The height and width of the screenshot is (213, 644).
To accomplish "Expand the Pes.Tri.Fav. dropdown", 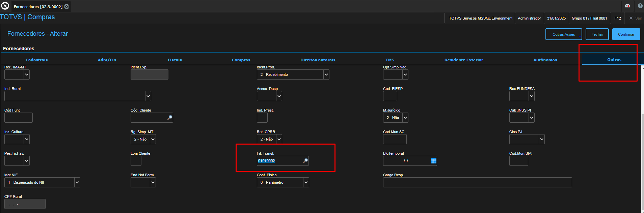I will pos(27,161).
